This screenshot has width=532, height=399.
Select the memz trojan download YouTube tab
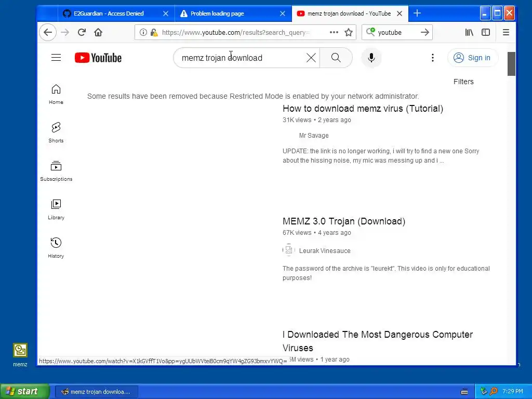(x=349, y=14)
